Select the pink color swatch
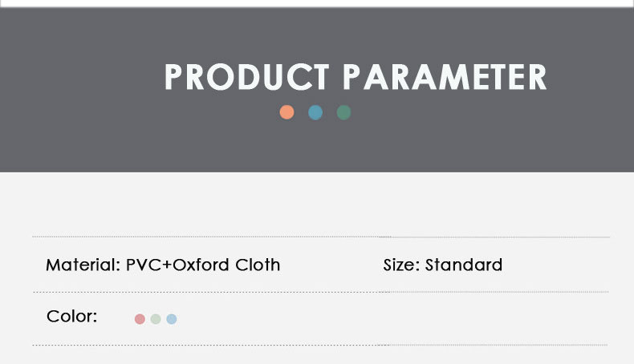 pyautogui.click(x=140, y=319)
